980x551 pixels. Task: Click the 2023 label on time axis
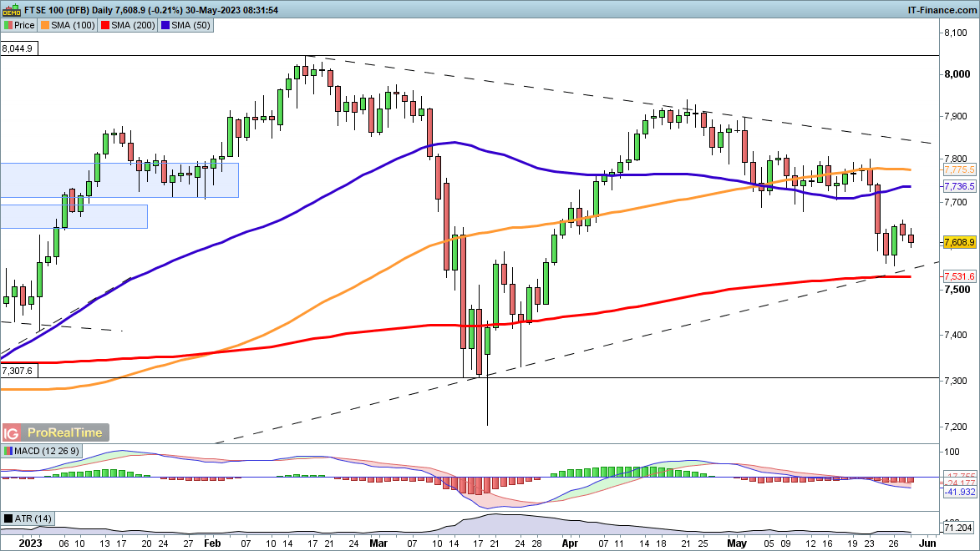pyautogui.click(x=30, y=543)
